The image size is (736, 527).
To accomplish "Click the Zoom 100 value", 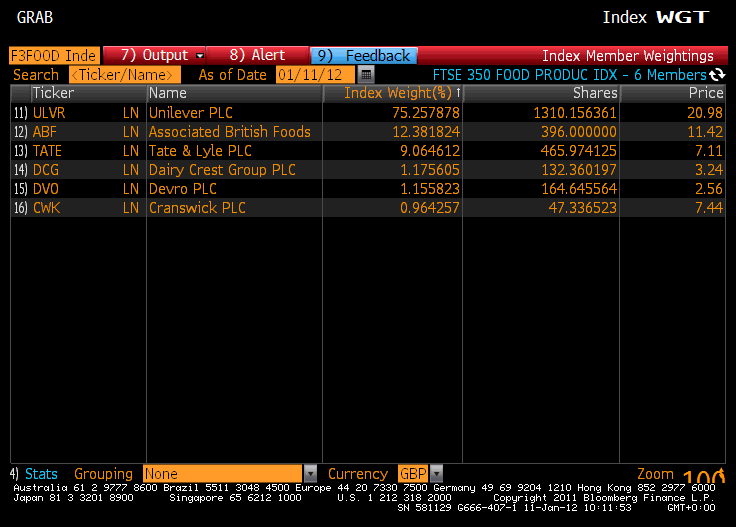I will click(704, 476).
